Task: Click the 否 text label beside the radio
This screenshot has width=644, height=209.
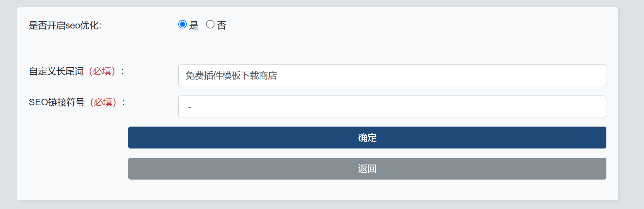Action: point(222,26)
